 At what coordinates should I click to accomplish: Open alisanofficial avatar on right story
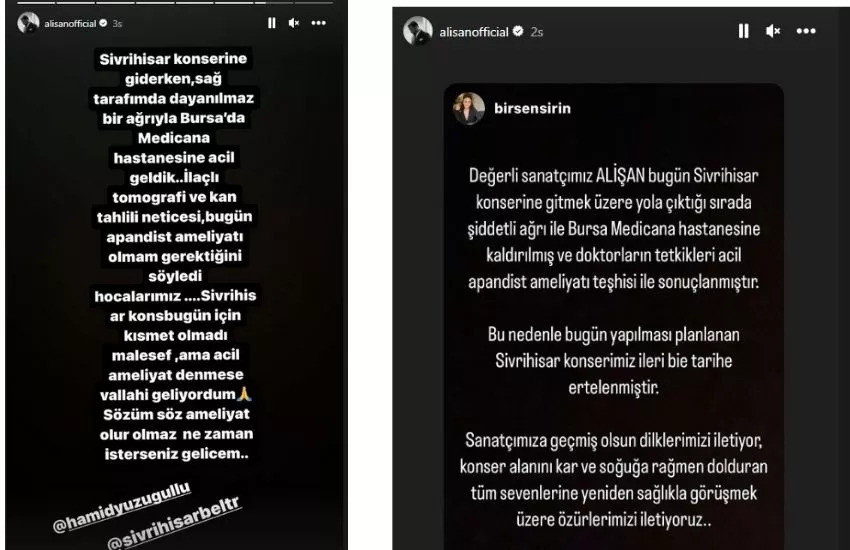tap(417, 31)
